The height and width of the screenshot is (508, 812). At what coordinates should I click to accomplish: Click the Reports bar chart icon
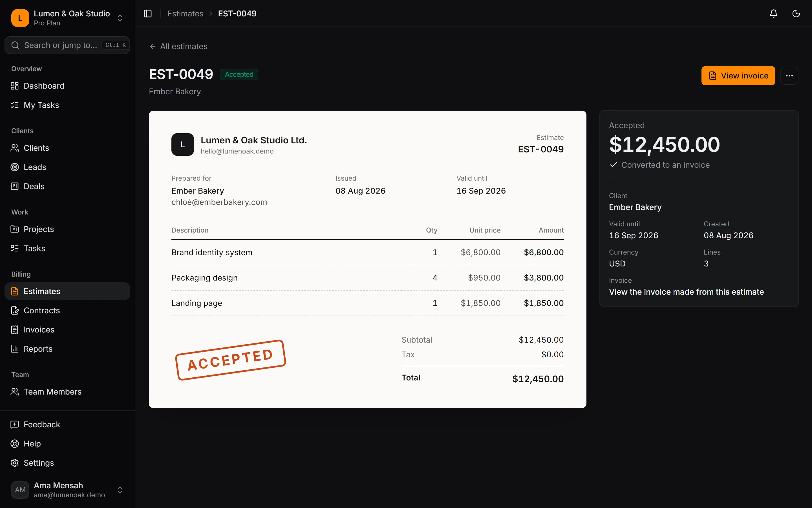click(15, 349)
